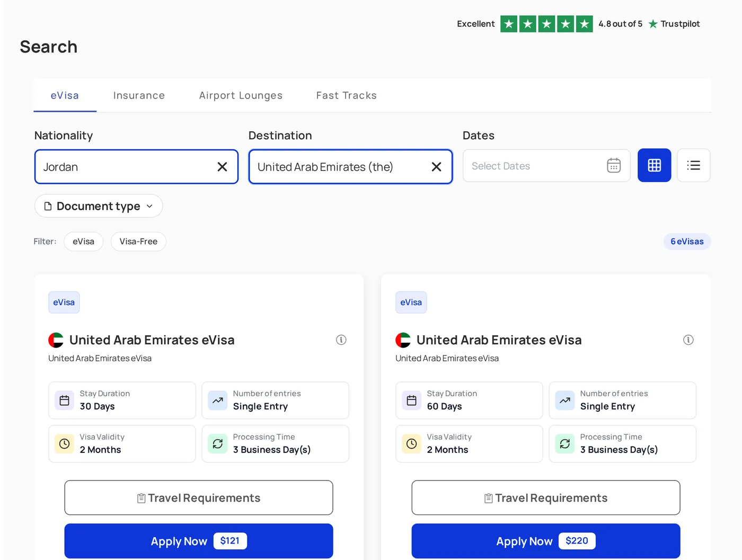The width and height of the screenshot is (742, 560).
Task: Switch to grid view layout
Action: [x=654, y=165]
